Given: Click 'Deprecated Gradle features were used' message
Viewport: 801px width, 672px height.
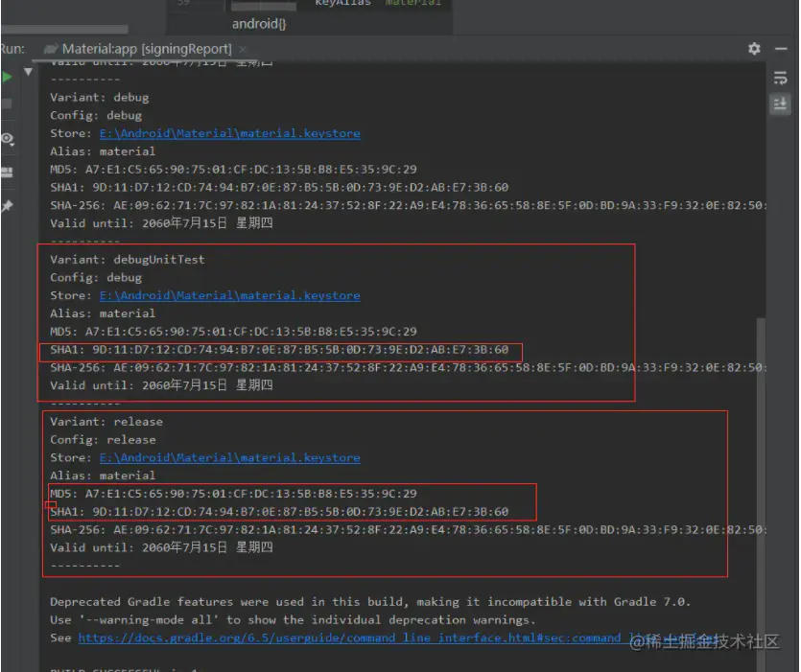Looking at the screenshot, I should (x=370, y=602).
